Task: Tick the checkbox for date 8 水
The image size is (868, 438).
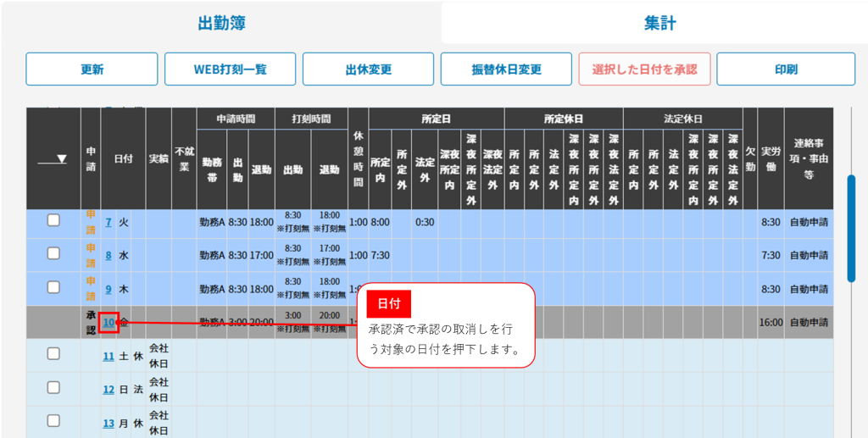Action: 53,253
